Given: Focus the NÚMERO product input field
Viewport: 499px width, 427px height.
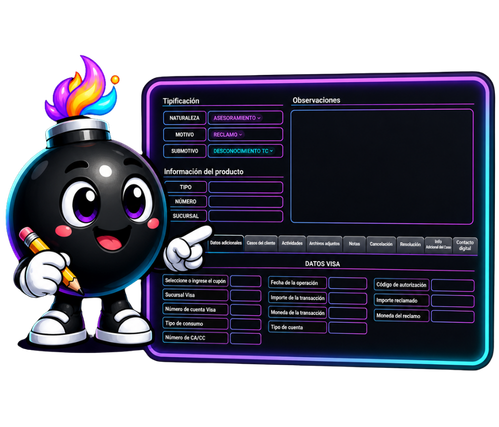Looking at the screenshot, I should [246, 201].
